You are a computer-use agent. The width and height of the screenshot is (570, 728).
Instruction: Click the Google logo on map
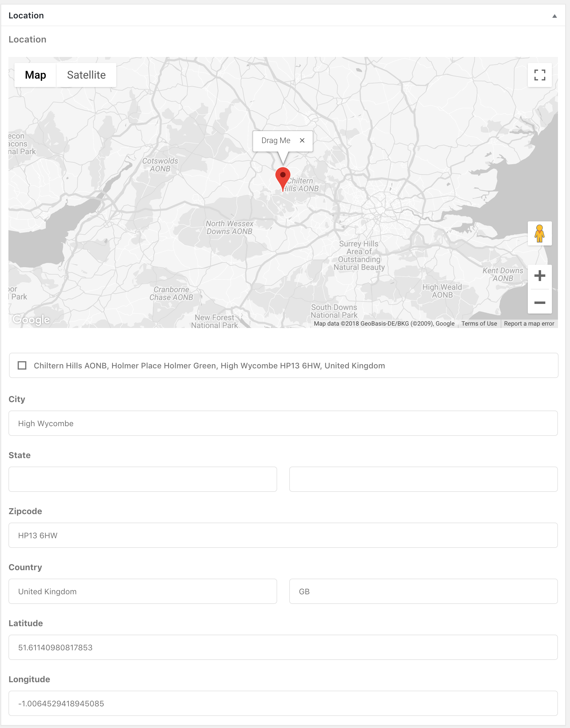[x=31, y=319]
